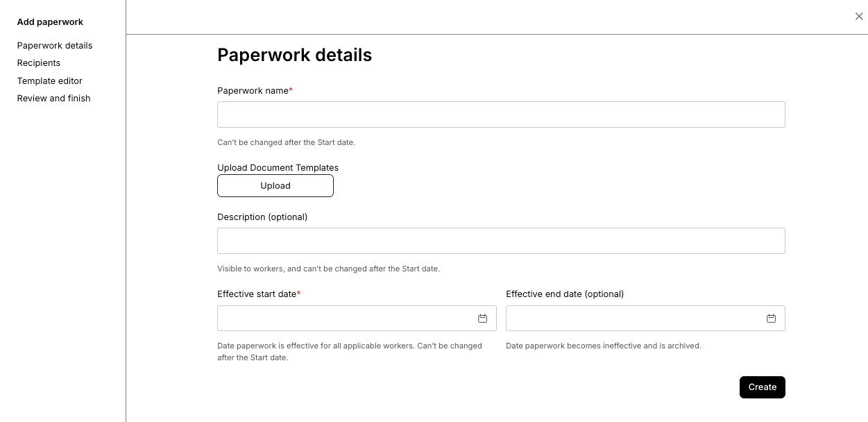This screenshot has width=868, height=422.
Task: Go to the Recipients step
Action: point(39,62)
